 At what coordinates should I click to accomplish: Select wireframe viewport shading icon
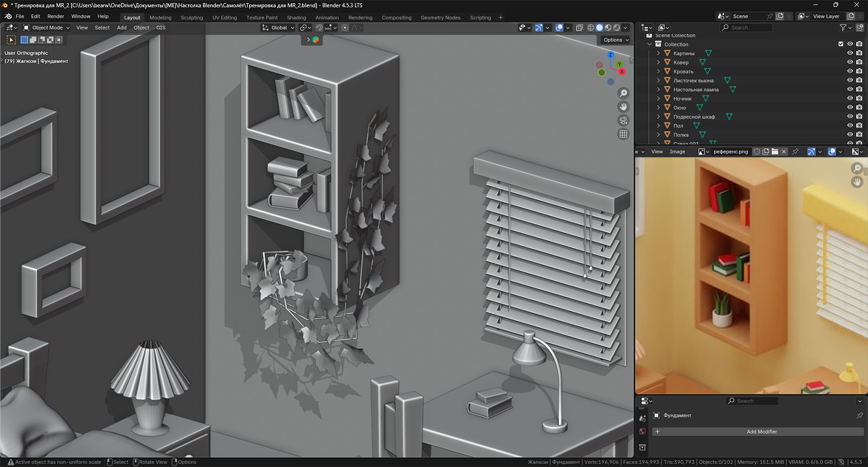(x=591, y=28)
